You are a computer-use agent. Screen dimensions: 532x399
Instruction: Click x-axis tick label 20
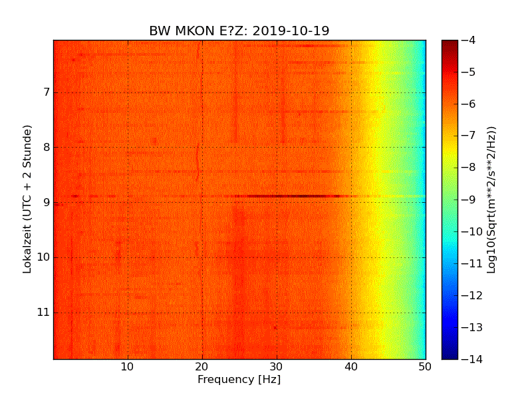202,367
